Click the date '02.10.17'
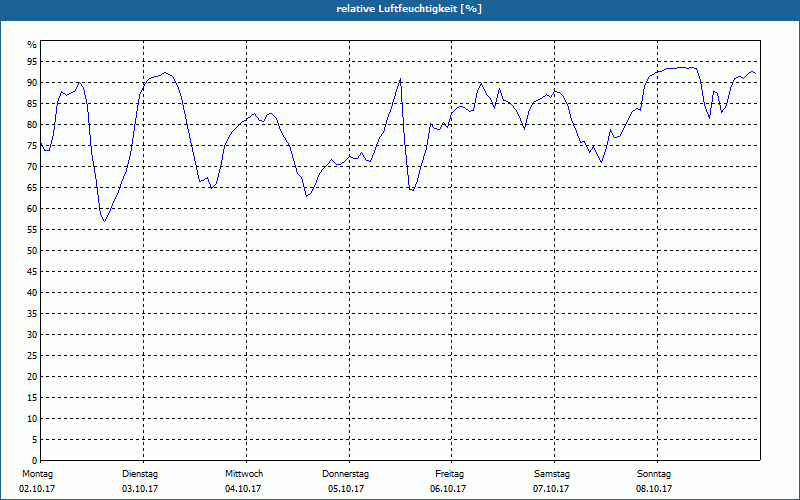This screenshot has height=500, width=800. click(x=37, y=489)
